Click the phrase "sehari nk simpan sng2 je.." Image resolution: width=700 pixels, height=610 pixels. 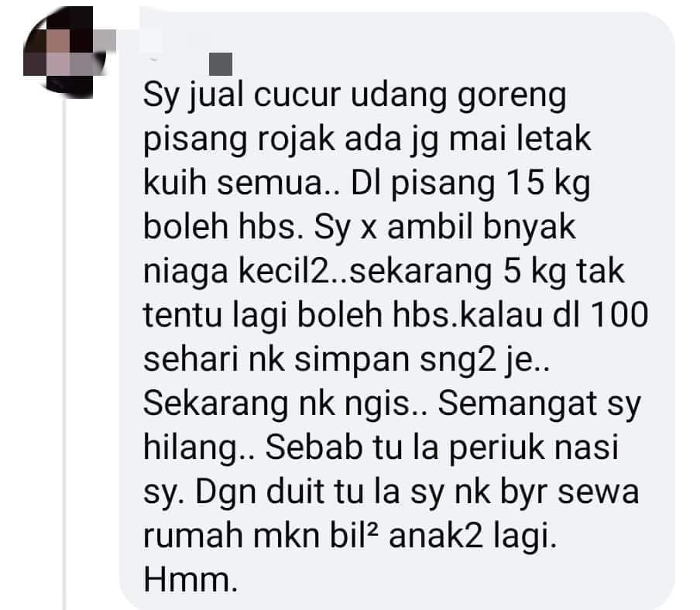(x=346, y=361)
